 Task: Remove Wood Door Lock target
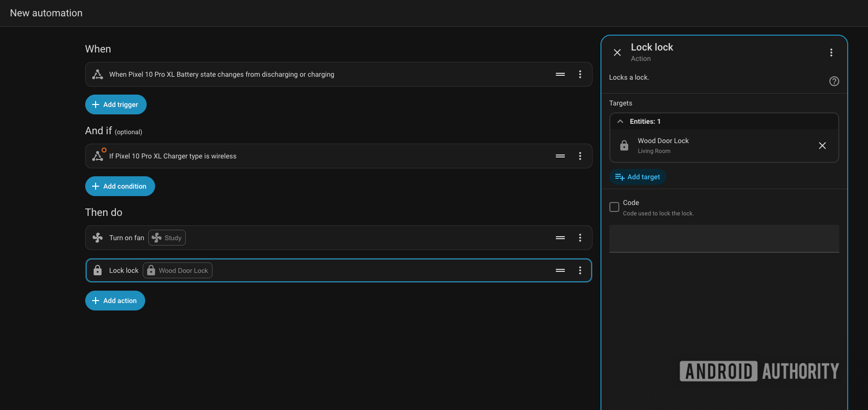(822, 146)
